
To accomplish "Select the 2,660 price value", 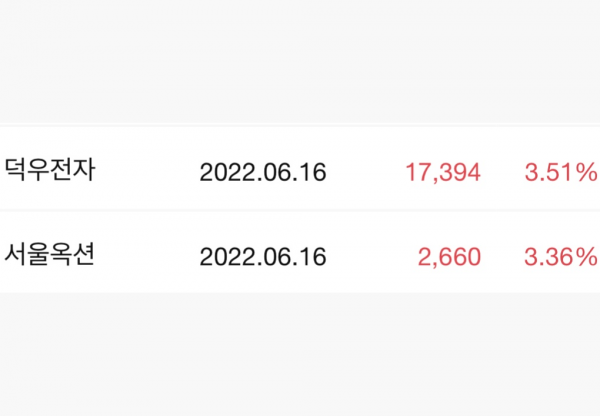I will (450, 256).
